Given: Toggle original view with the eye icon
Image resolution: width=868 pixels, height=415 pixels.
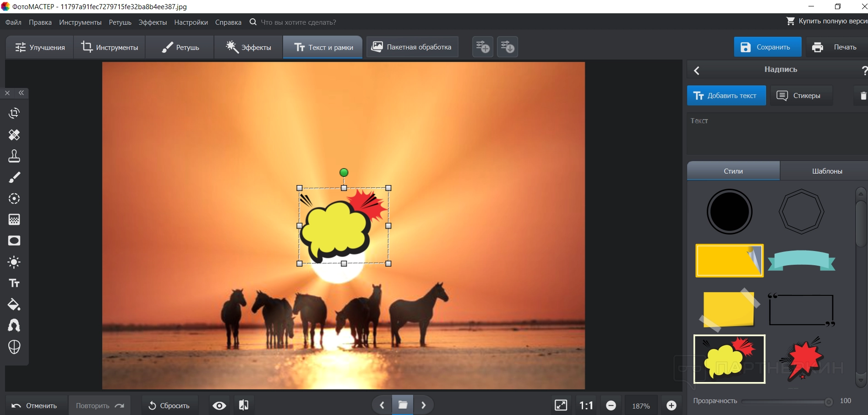Looking at the screenshot, I should (219, 406).
